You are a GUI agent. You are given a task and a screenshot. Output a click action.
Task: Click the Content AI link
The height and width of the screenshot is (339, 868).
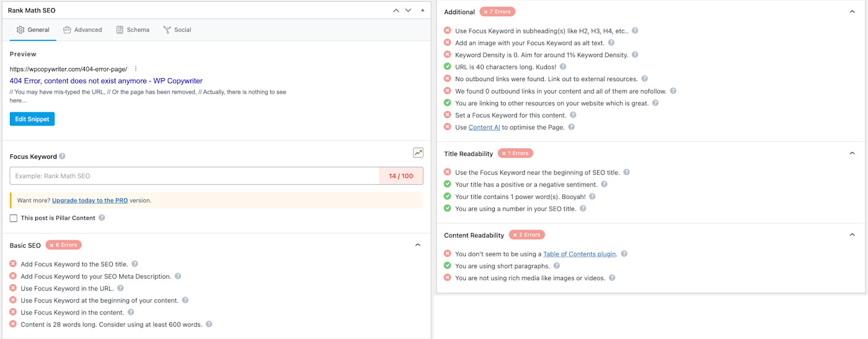(484, 128)
